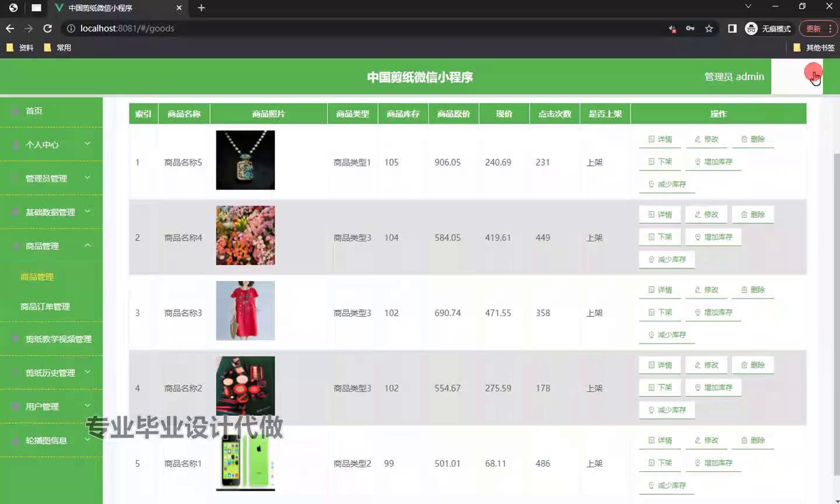Open flowers photo of 商品名称4
840x504 pixels.
coord(246,235)
